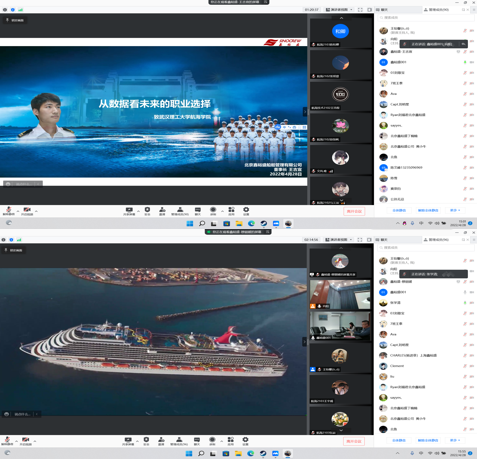This screenshot has width=477, height=459.
Task: Toggle side panel icon in bottom window header
Action: coord(369,240)
